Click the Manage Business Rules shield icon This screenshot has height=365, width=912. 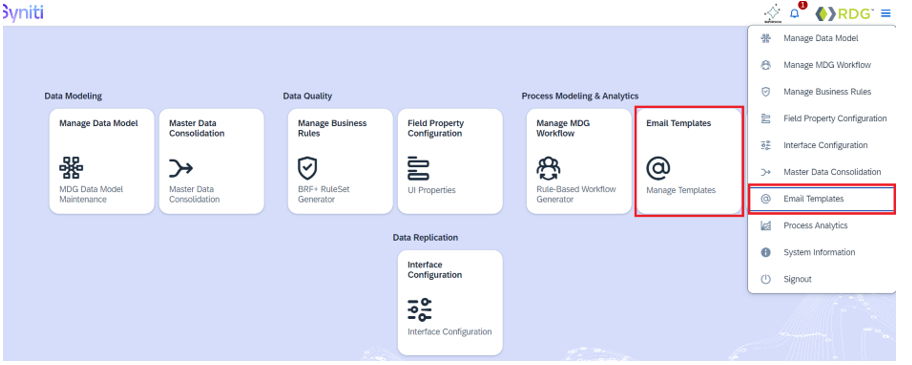pos(307,168)
